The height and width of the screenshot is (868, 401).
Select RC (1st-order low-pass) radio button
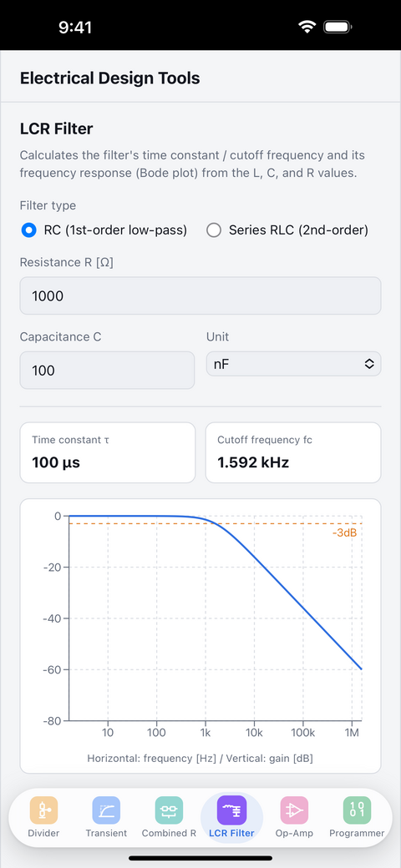[28, 230]
